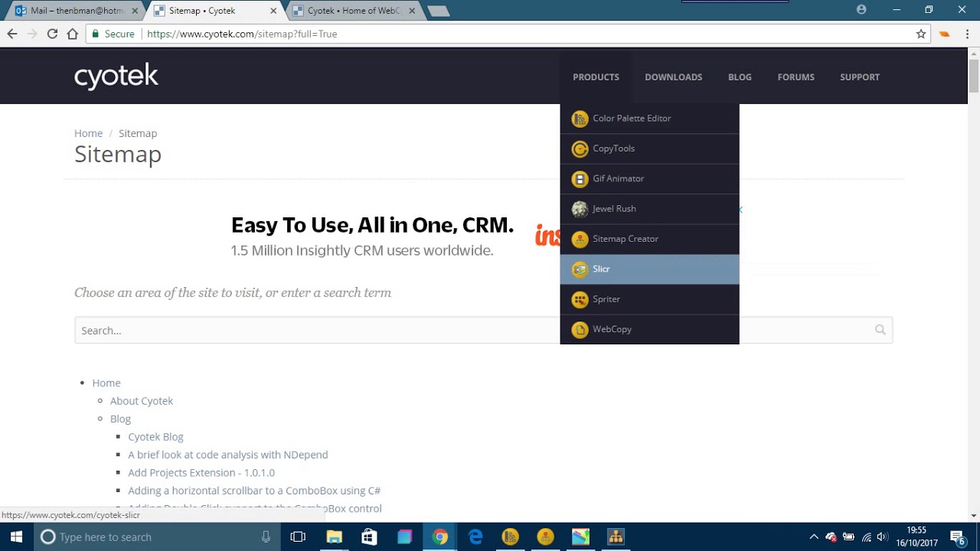Check battery status in the system tray
Image resolution: width=980 pixels, height=551 pixels.
(848, 537)
